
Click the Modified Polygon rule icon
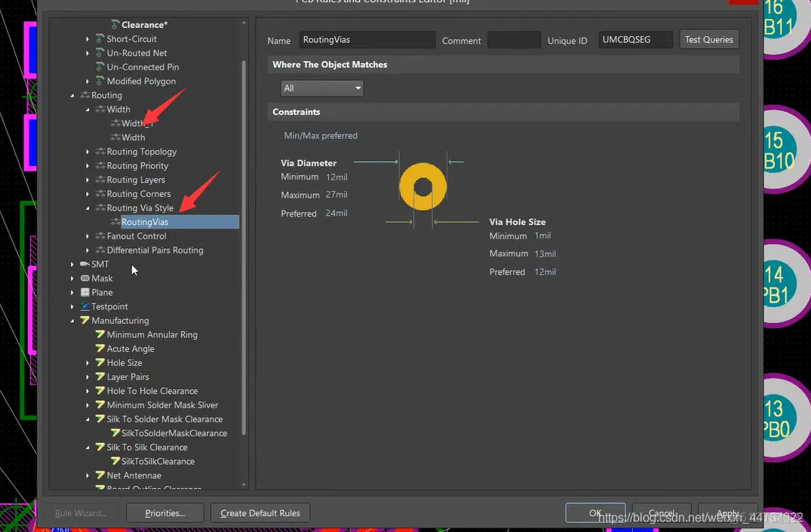click(x=100, y=81)
